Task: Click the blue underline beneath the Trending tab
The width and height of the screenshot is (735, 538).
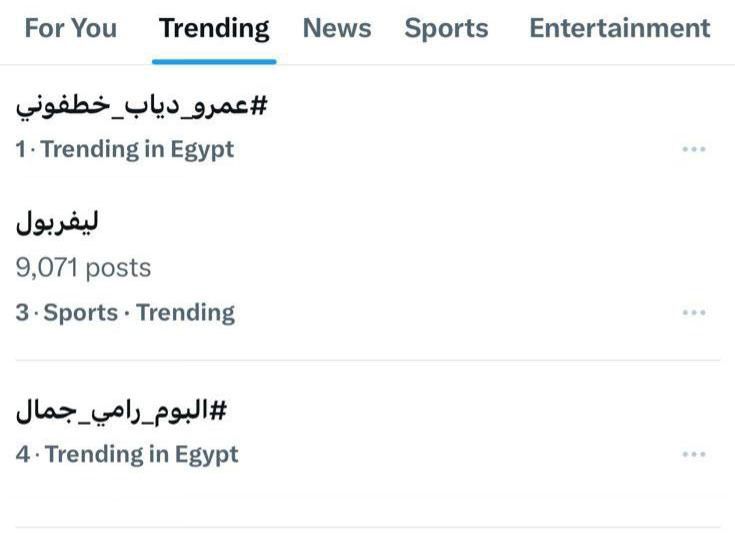Action: click(x=214, y=61)
